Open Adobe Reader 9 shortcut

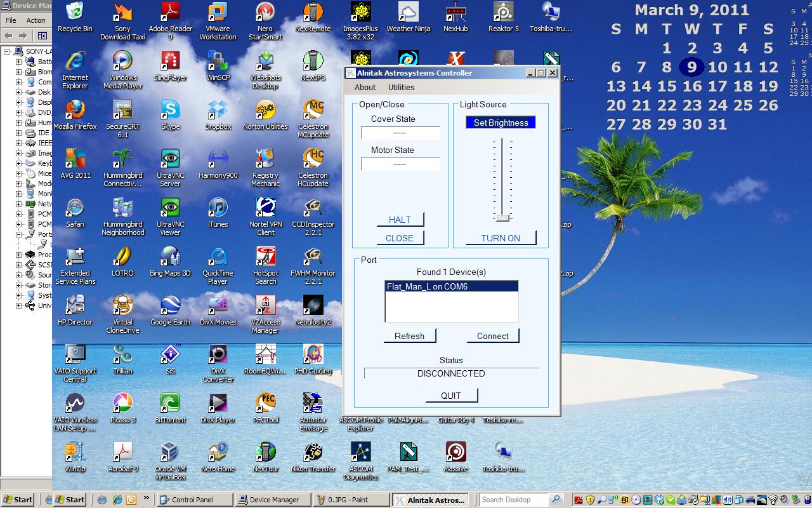(170, 21)
